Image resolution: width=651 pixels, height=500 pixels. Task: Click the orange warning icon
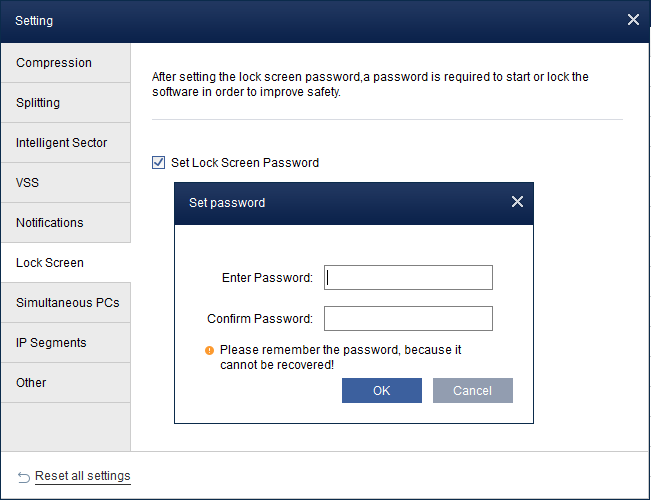(x=210, y=351)
